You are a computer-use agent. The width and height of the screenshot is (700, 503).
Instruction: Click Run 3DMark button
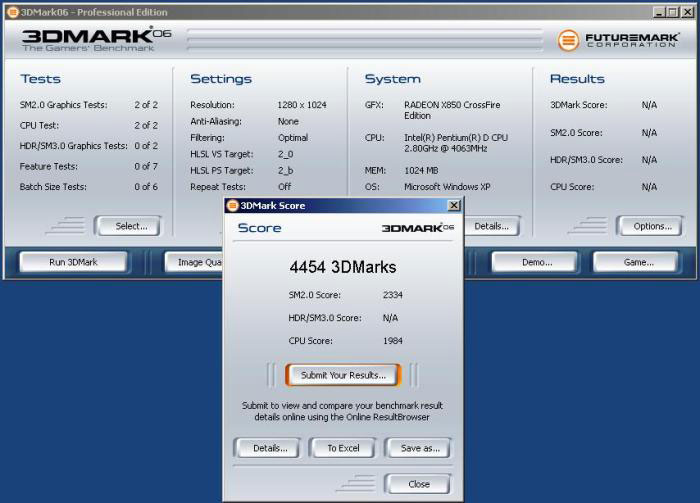pos(73,262)
